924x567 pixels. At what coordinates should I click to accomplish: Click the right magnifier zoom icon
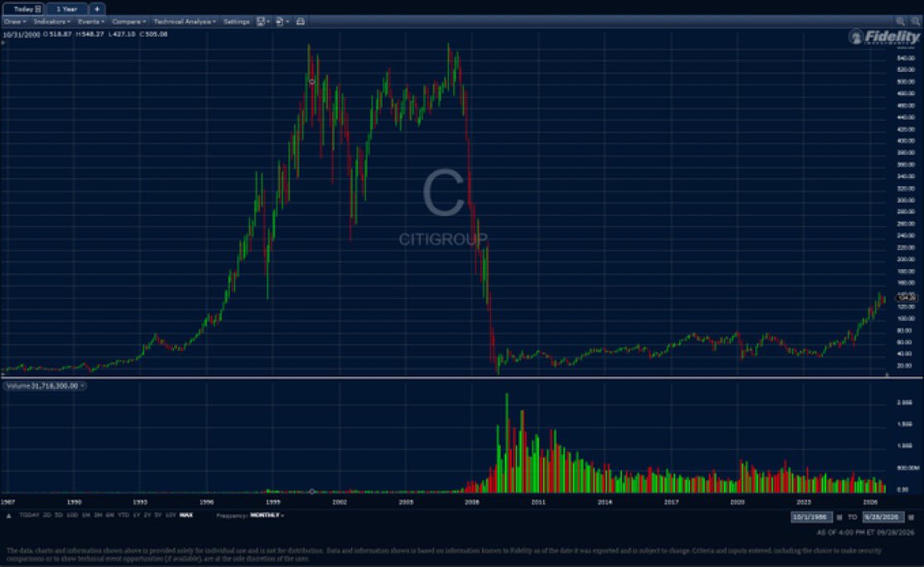click(x=915, y=22)
